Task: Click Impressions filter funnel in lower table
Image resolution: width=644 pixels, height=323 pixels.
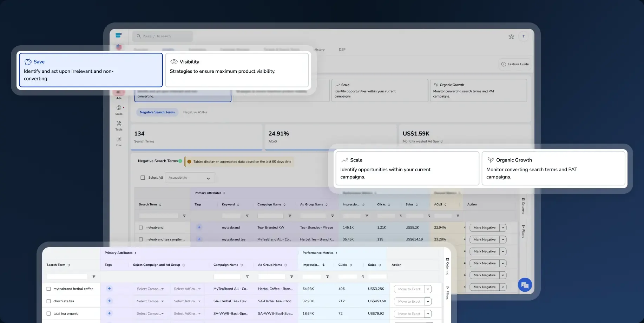Action: click(328, 277)
